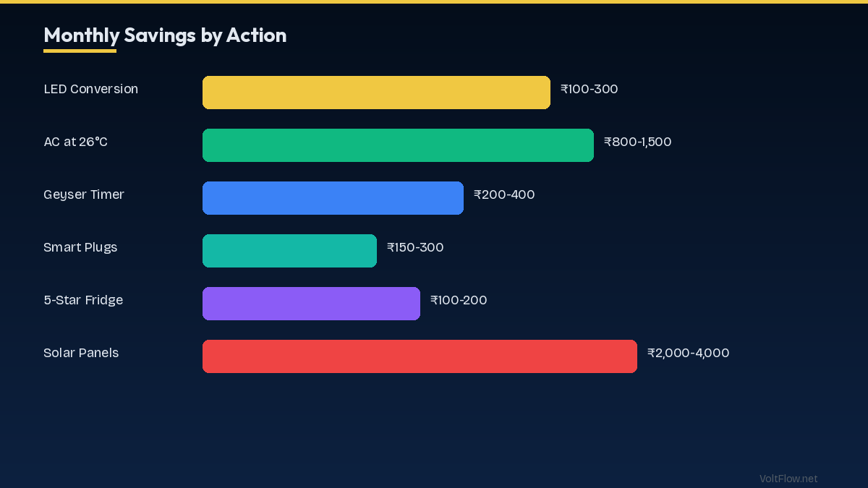This screenshot has height=488, width=868.
Task: Click the ₹100-300 savings value
Action: pyautogui.click(x=589, y=89)
